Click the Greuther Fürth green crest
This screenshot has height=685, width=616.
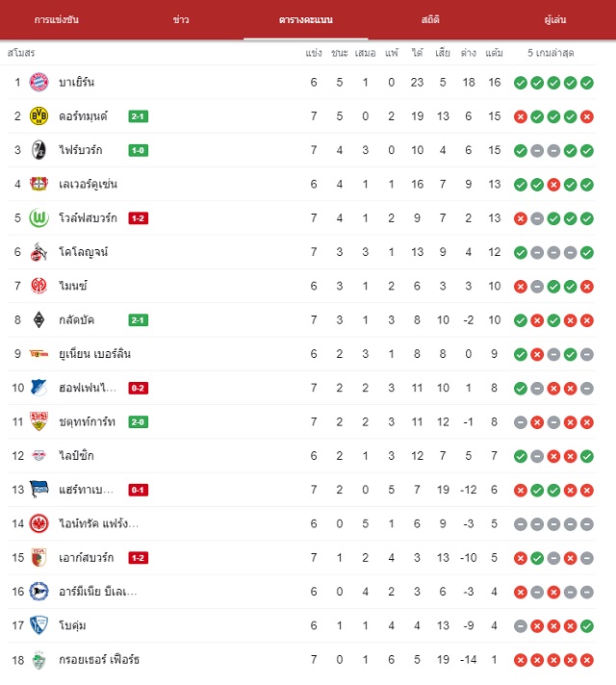[38, 660]
